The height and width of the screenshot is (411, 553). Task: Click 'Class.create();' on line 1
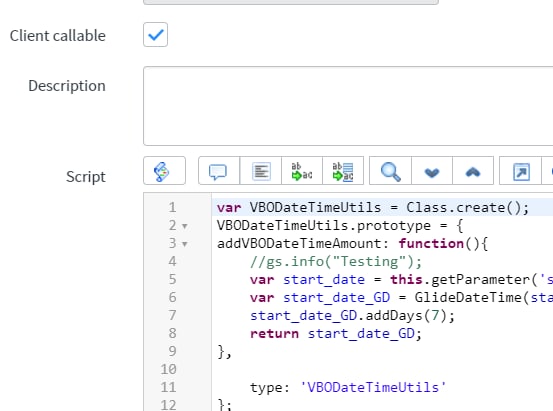coord(468,207)
